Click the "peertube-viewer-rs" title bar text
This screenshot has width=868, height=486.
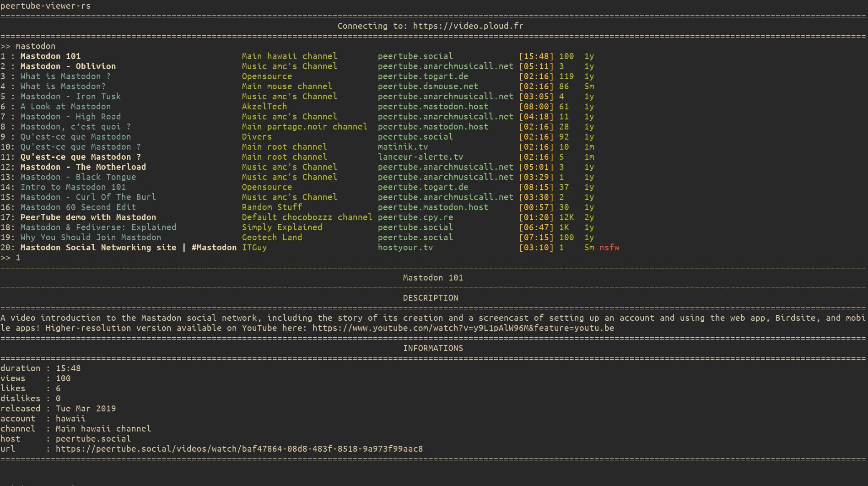pos(46,6)
